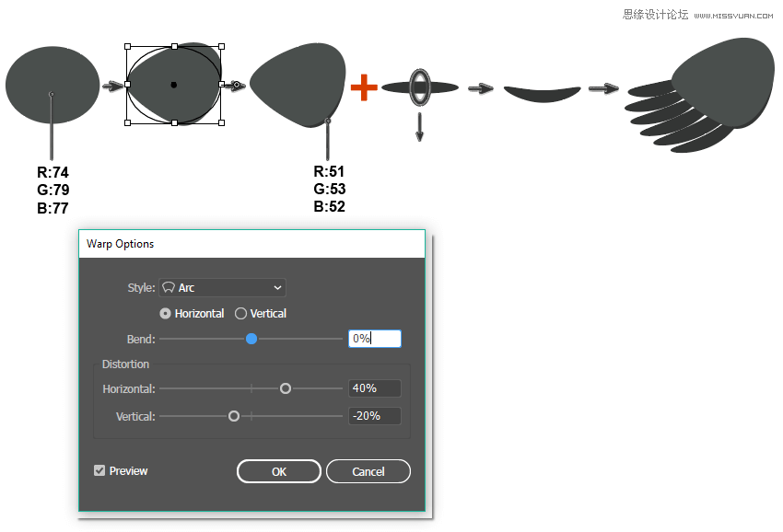
Task: Select the first gray ellipse shape
Action: pos(52,83)
